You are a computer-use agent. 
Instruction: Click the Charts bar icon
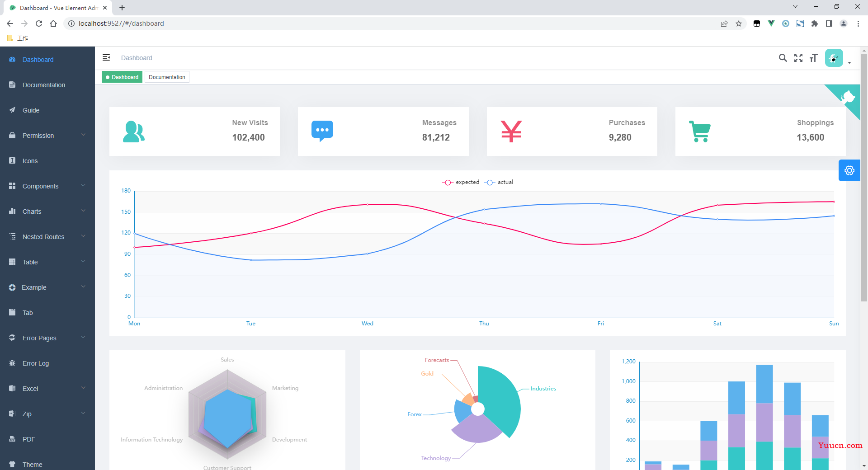pyautogui.click(x=12, y=211)
